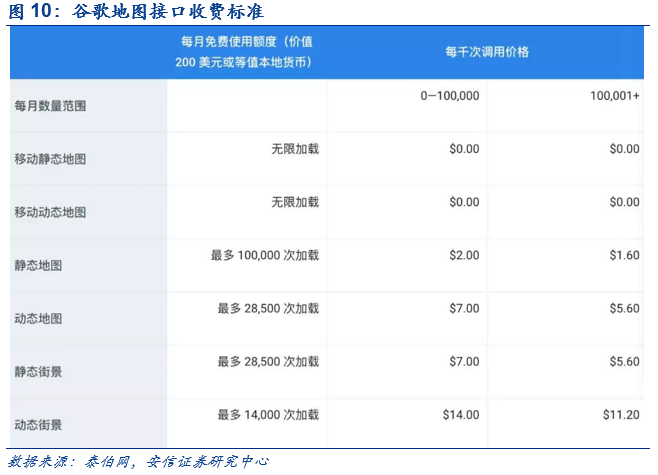The width and height of the screenshot is (658, 475).
Task: Click the row label 动态地图
Action: 38,318
